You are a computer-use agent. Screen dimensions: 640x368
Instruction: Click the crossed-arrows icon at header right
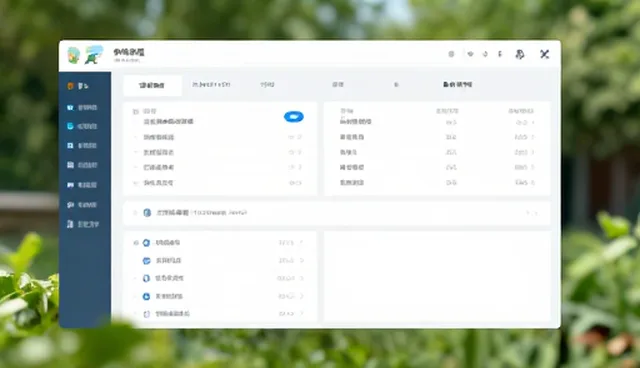544,54
